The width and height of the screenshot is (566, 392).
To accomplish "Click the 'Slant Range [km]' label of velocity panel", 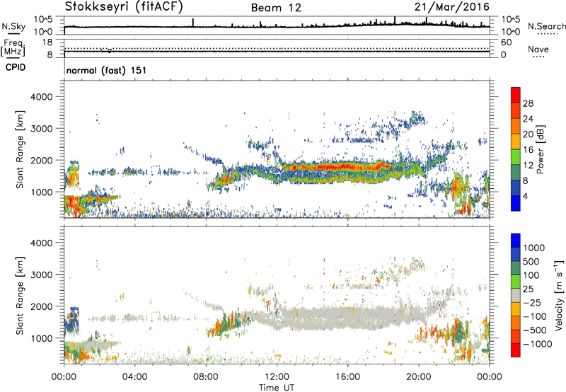I will click(20, 295).
